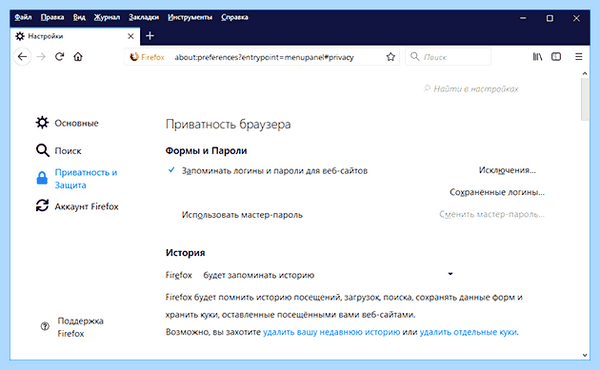600x370 pixels.
Task: Open the Вид menu
Action: point(79,17)
